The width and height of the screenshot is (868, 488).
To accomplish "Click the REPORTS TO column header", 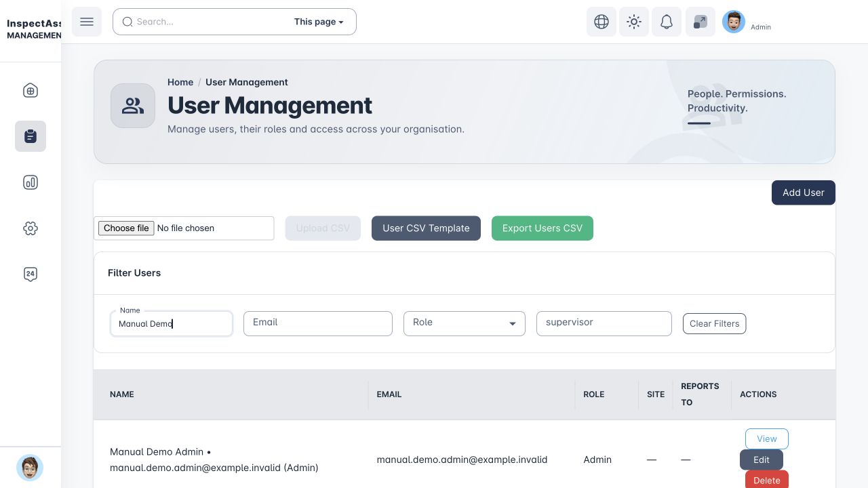I will point(700,394).
